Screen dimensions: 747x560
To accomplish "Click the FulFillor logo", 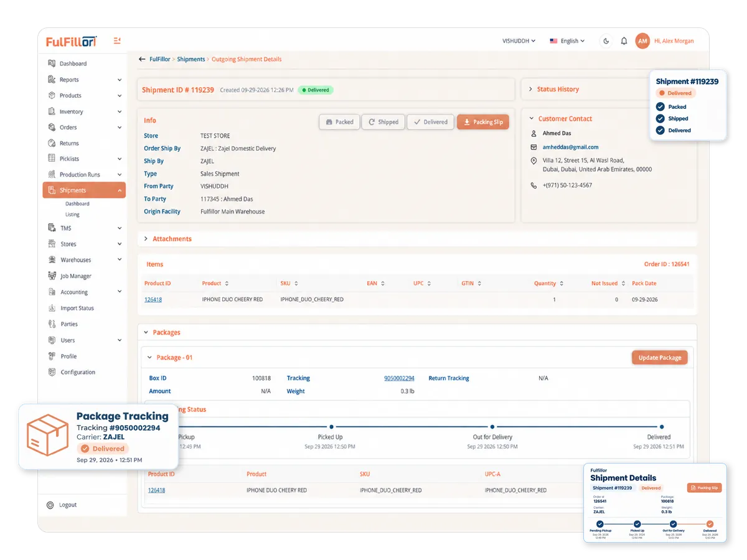I will coord(71,42).
